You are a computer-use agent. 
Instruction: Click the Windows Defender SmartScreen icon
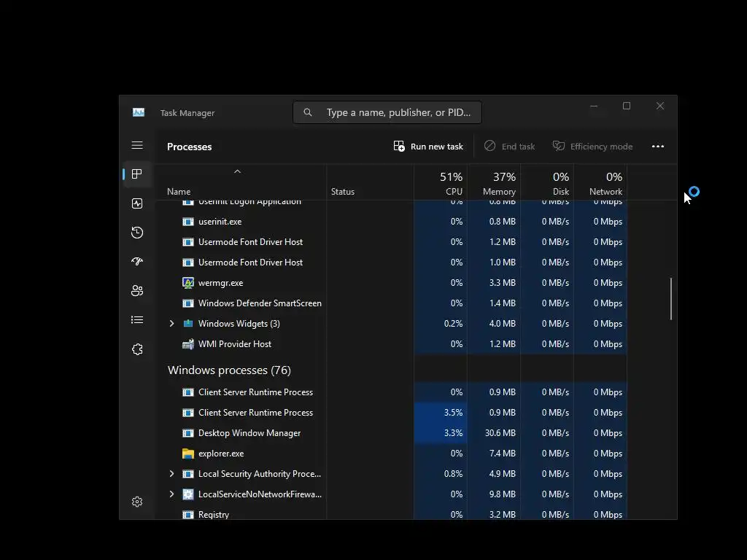[188, 303]
